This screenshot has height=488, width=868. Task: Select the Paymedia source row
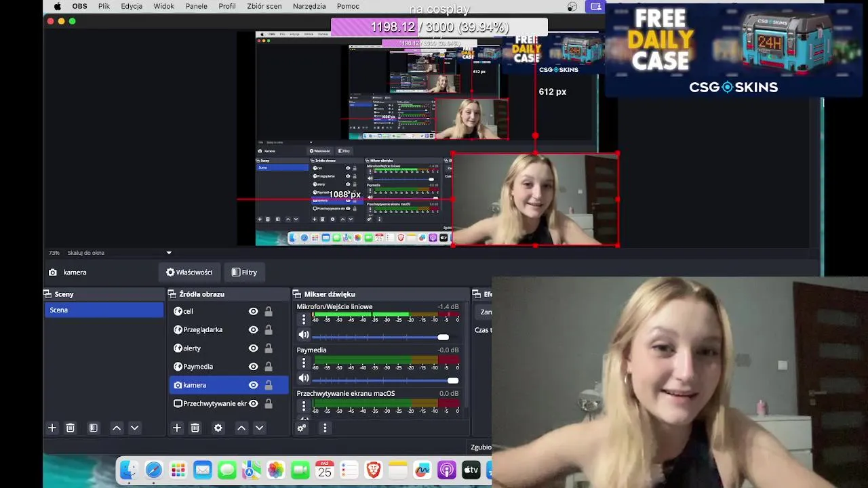[229, 367]
